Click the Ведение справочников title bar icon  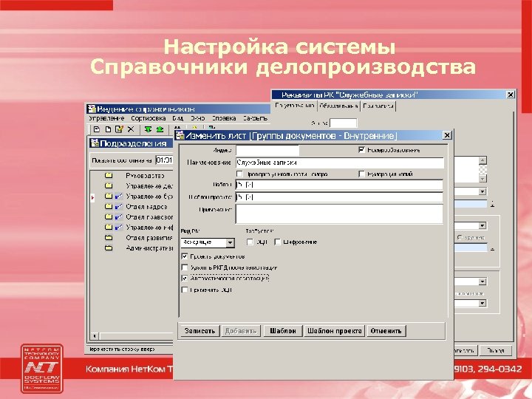tap(92, 109)
